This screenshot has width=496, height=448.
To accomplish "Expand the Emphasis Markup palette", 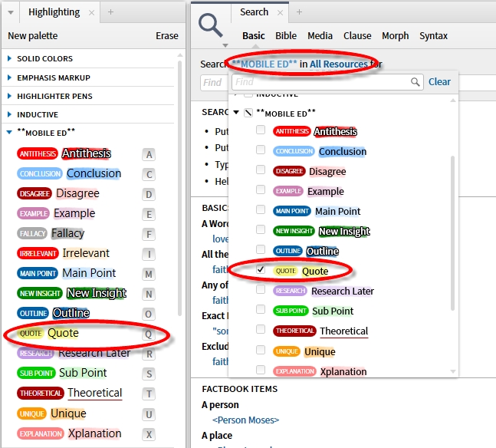I will [x=9, y=77].
